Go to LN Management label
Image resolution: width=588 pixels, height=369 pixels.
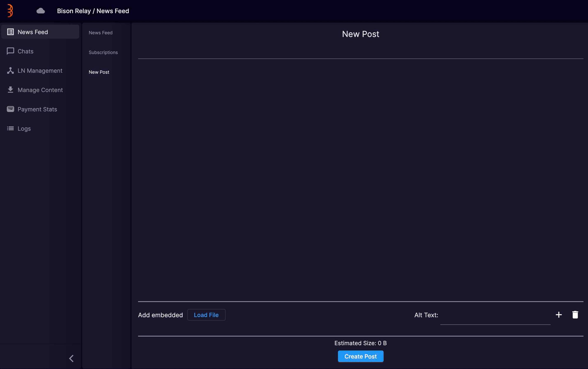[x=40, y=71]
